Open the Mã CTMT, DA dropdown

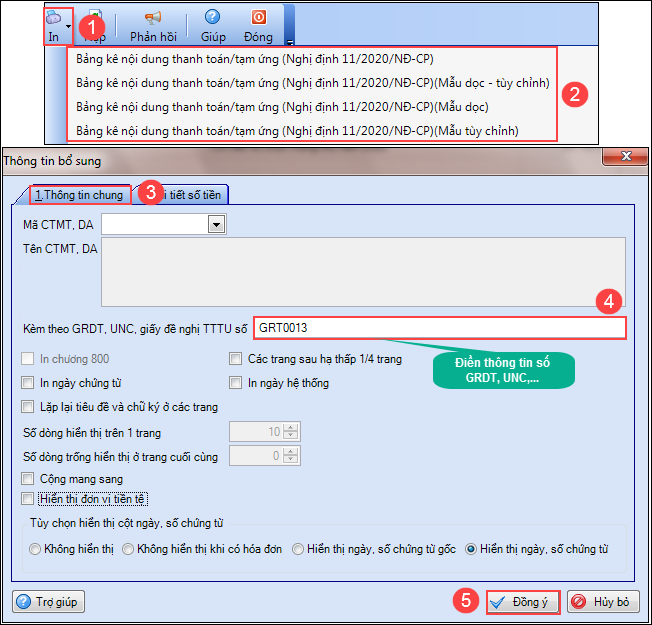point(216,225)
